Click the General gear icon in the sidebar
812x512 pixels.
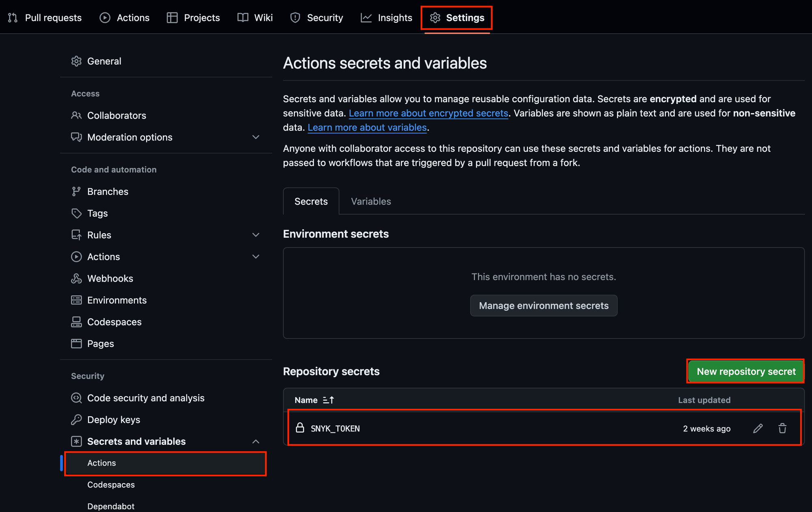coord(76,61)
